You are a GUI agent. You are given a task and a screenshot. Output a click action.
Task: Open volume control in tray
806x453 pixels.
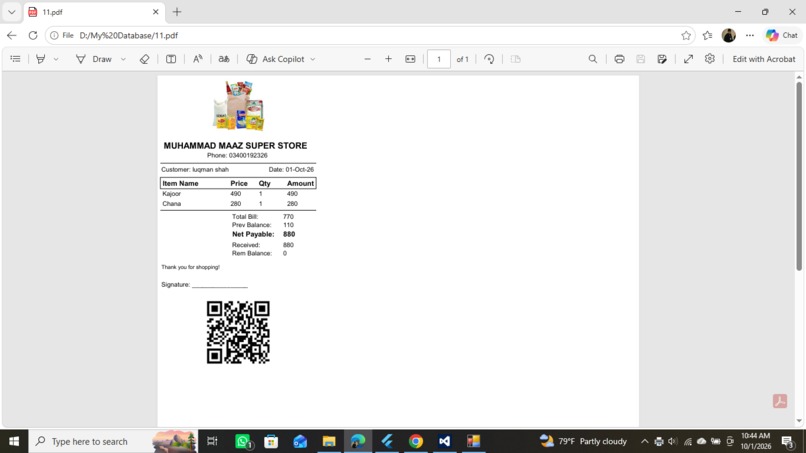click(x=673, y=441)
